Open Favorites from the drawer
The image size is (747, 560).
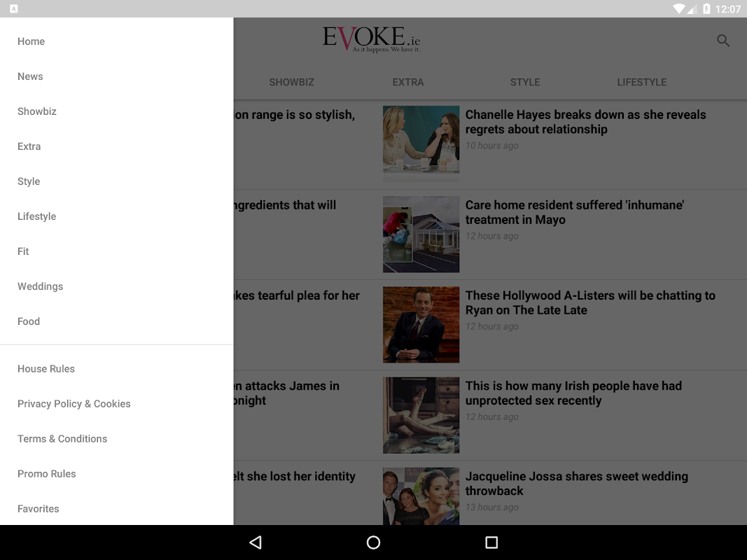(x=117, y=509)
